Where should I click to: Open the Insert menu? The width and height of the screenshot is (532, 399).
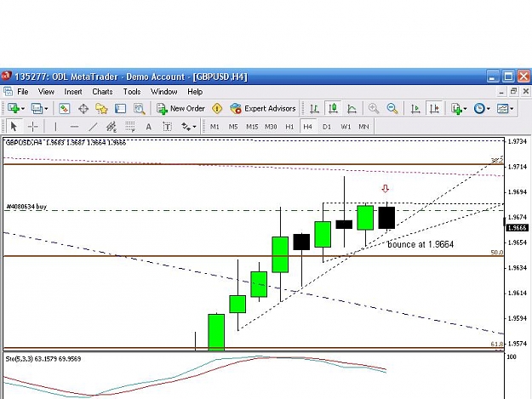pos(73,92)
